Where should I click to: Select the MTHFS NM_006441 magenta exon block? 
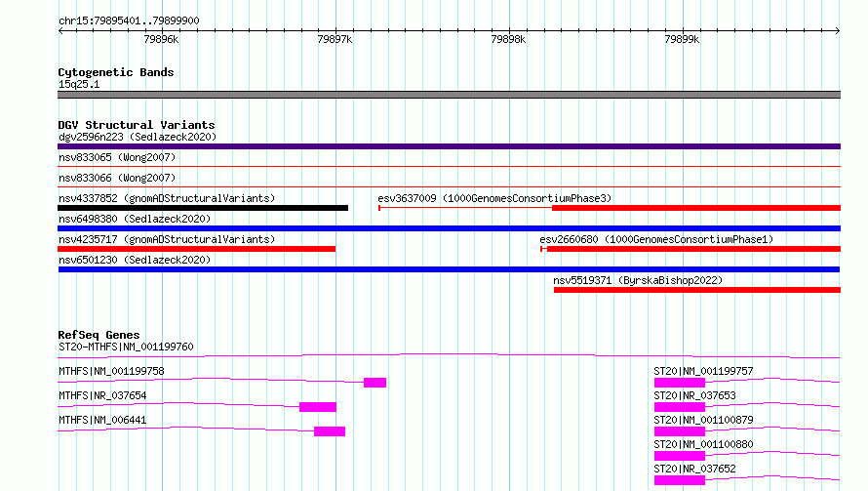tap(330, 431)
